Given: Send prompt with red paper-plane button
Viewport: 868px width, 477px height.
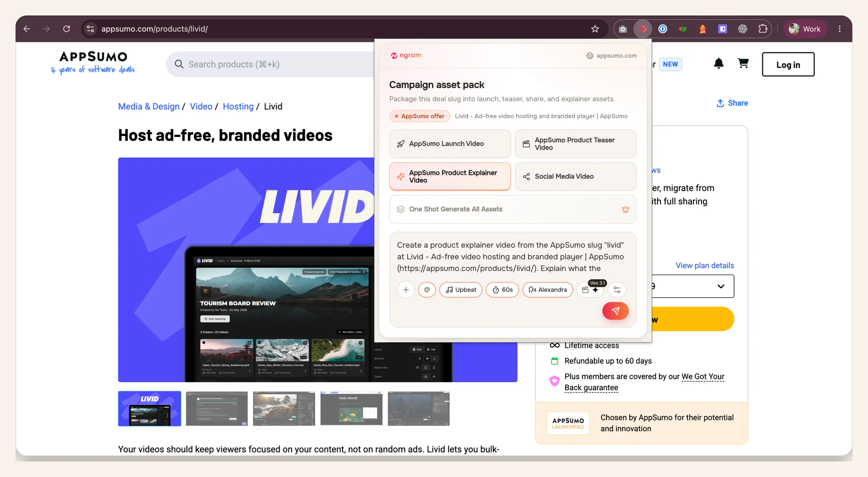Looking at the screenshot, I should tap(615, 311).
